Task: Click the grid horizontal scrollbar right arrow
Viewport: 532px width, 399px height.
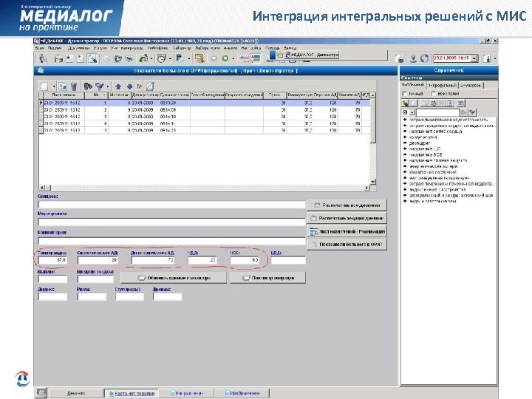Action: point(366,188)
